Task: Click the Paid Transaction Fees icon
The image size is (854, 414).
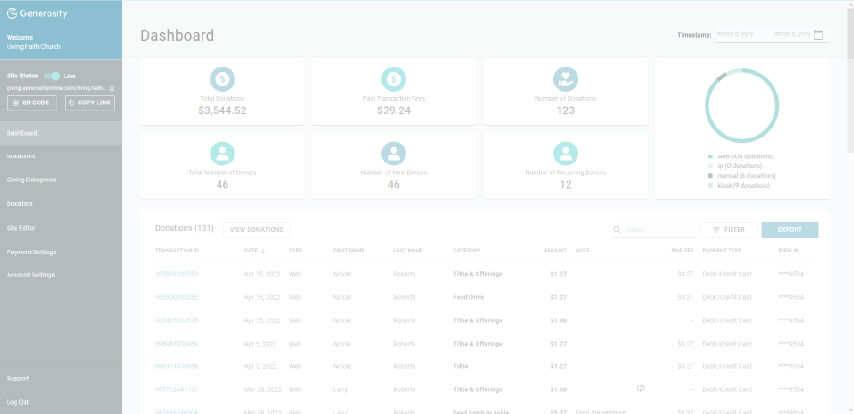Action: point(394,79)
